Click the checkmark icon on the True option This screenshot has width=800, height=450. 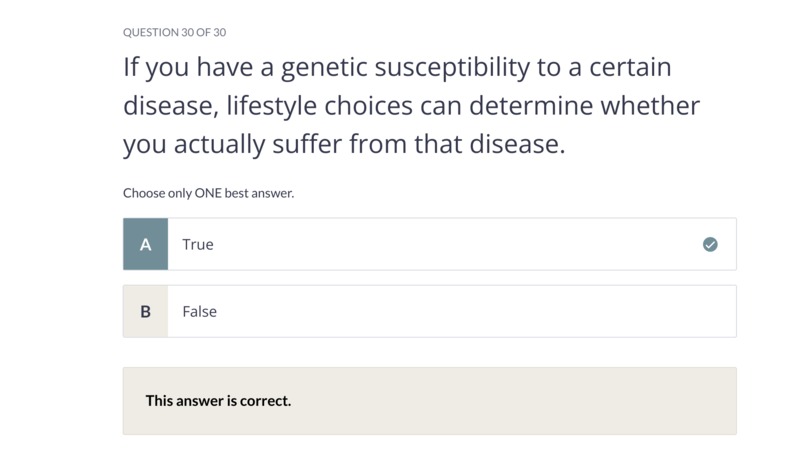[710, 244]
